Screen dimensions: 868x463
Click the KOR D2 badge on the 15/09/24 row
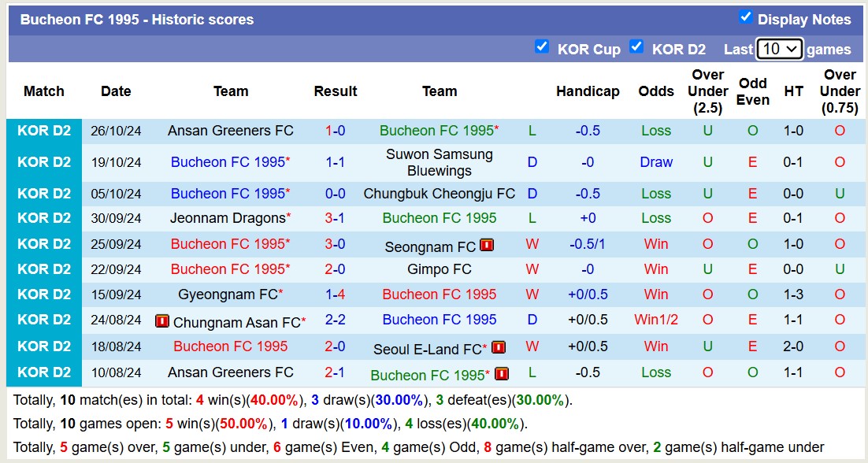tap(43, 295)
